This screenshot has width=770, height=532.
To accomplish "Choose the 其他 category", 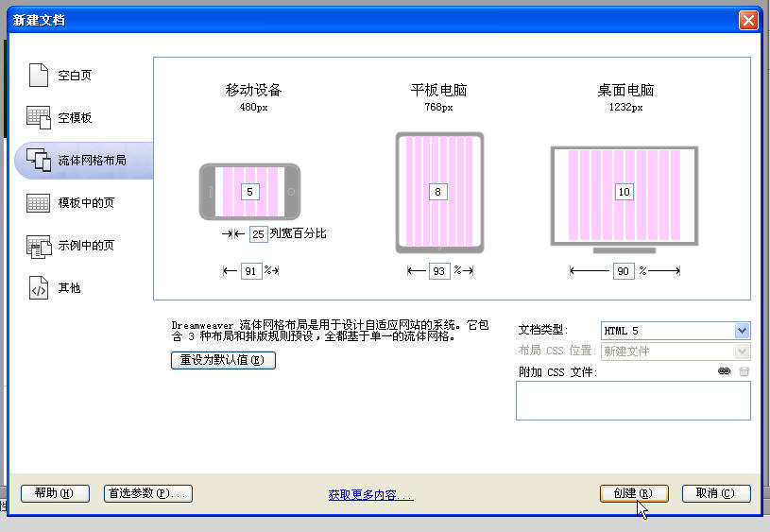I will coord(69,288).
